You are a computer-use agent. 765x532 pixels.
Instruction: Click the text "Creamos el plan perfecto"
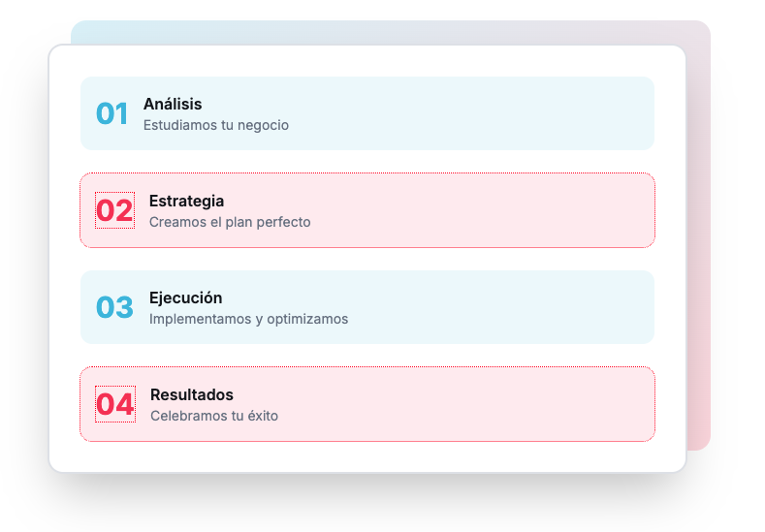tap(230, 222)
